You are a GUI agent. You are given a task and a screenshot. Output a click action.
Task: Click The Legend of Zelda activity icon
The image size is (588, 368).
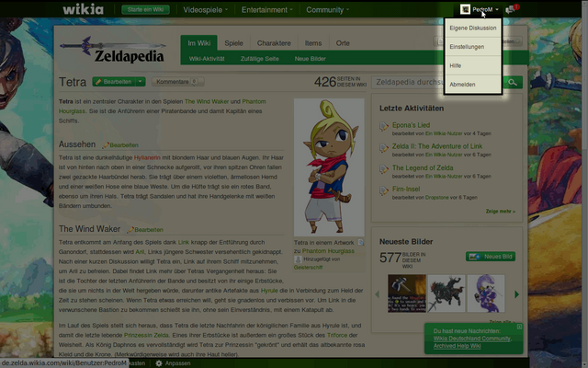click(384, 169)
